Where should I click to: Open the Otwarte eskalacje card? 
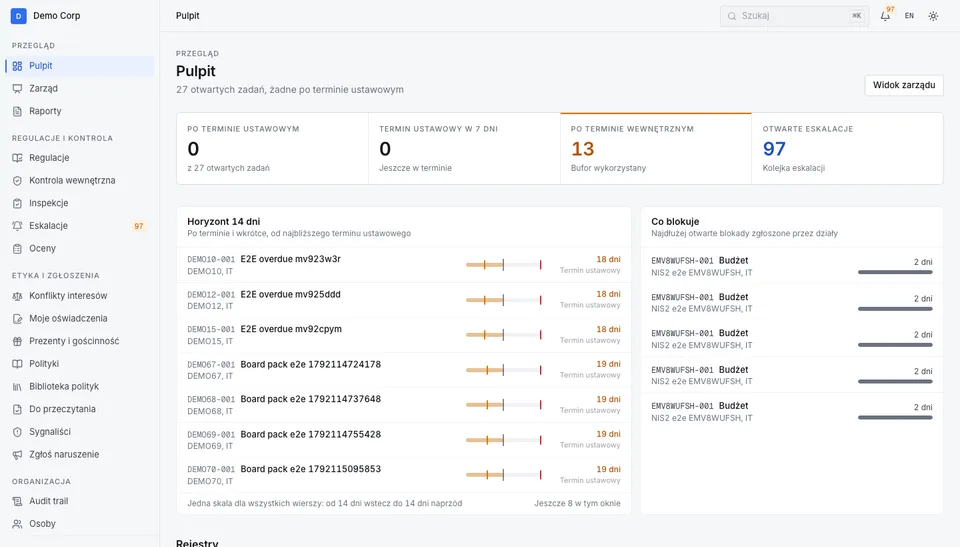(847, 148)
